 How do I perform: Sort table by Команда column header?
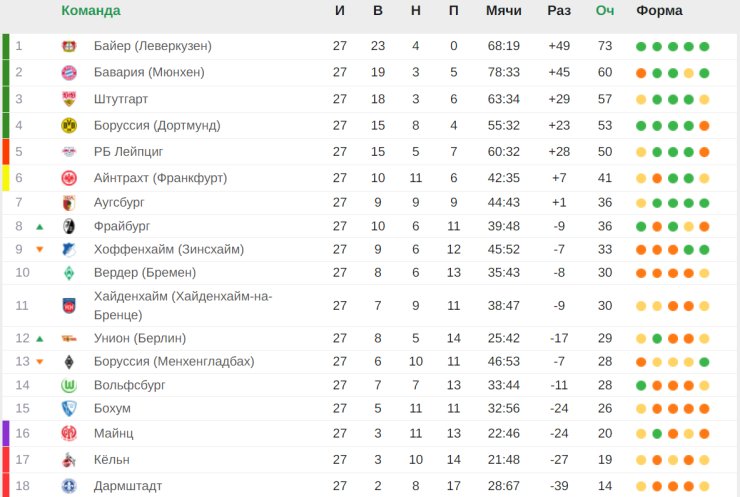click(91, 10)
